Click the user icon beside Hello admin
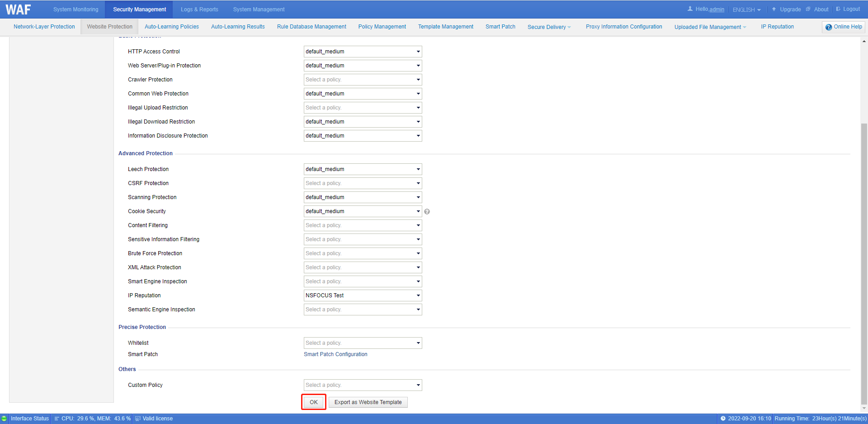This screenshot has height=424, width=868. [x=690, y=9]
